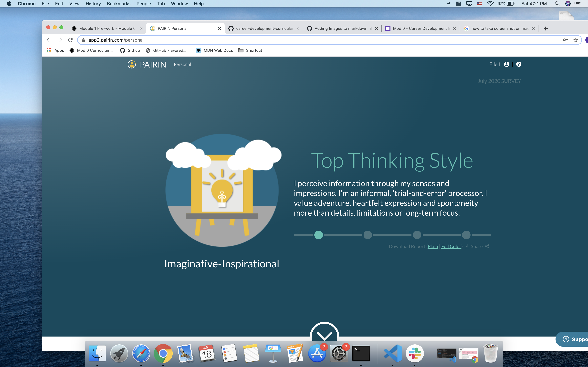588x367 pixels.
Task: Click the password key icon in address bar
Action: click(565, 40)
